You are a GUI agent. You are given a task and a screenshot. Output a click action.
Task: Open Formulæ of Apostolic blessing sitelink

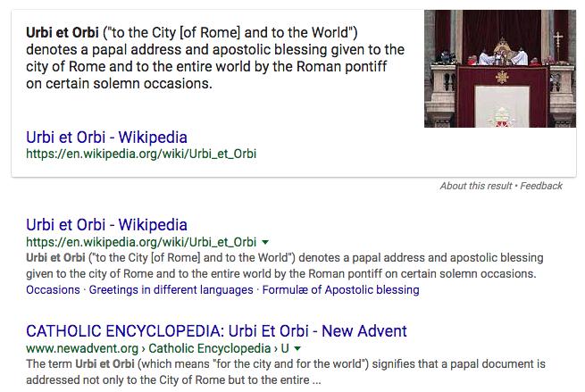tap(340, 290)
